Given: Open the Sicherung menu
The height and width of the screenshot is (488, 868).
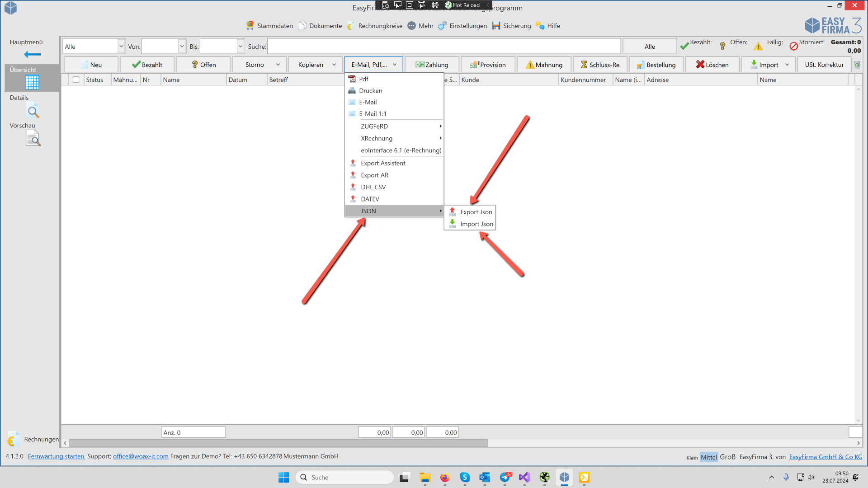Looking at the screenshot, I should pyautogui.click(x=511, y=26).
